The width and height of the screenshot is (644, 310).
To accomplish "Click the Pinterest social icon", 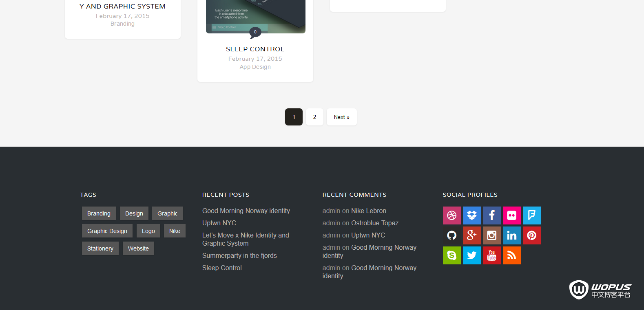I will point(531,235).
